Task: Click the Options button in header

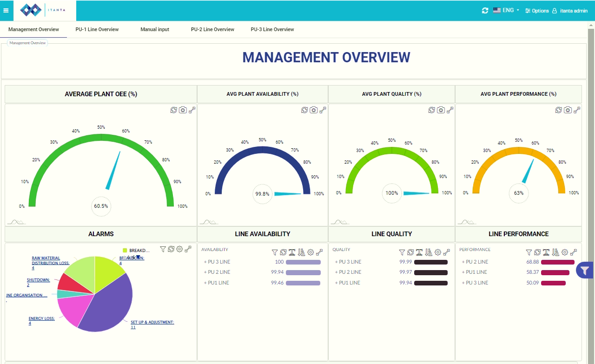Action: (537, 11)
